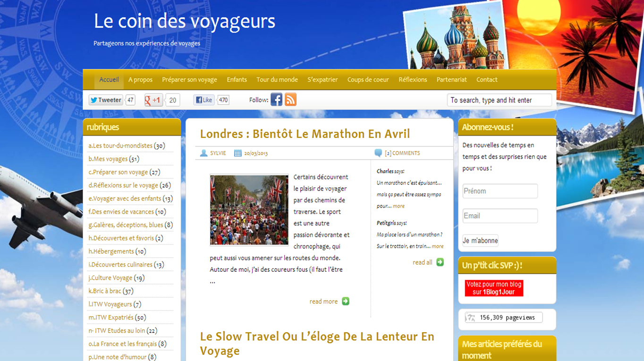Screen dimensions: 644x361
Task: Click the read more link of article
Action: [x=323, y=302]
